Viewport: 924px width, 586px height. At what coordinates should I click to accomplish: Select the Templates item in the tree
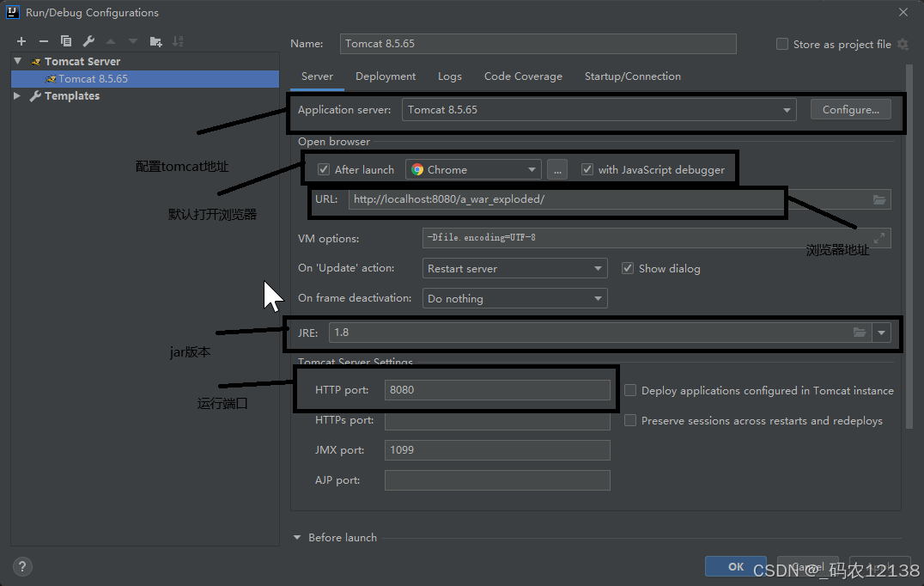(72, 95)
